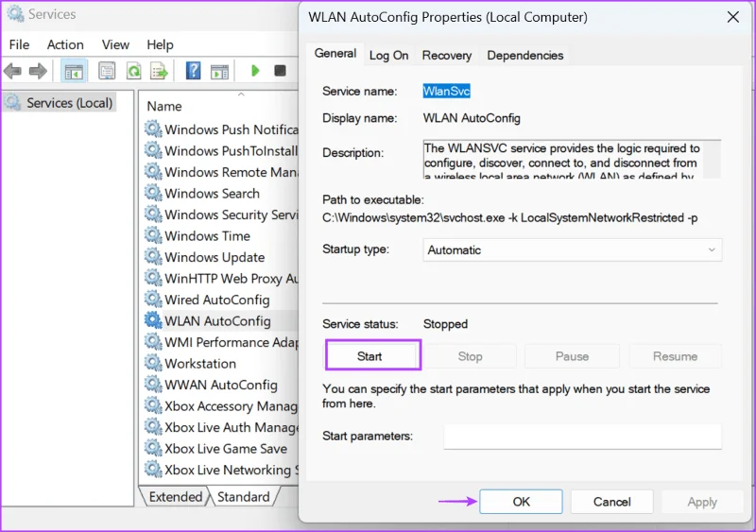Click gear icon beside WLAN AutoConfig
The image size is (756, 532).
coord(153,320)
